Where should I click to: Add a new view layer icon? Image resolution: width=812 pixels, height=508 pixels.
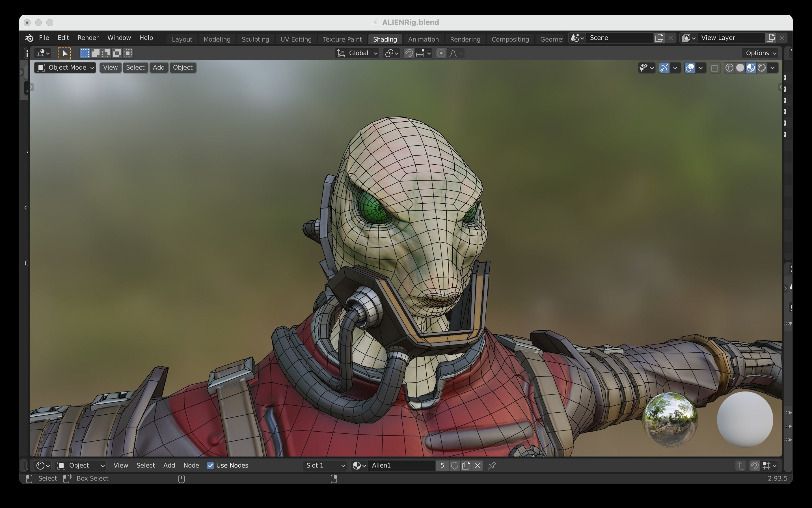(x=771, y=38)
